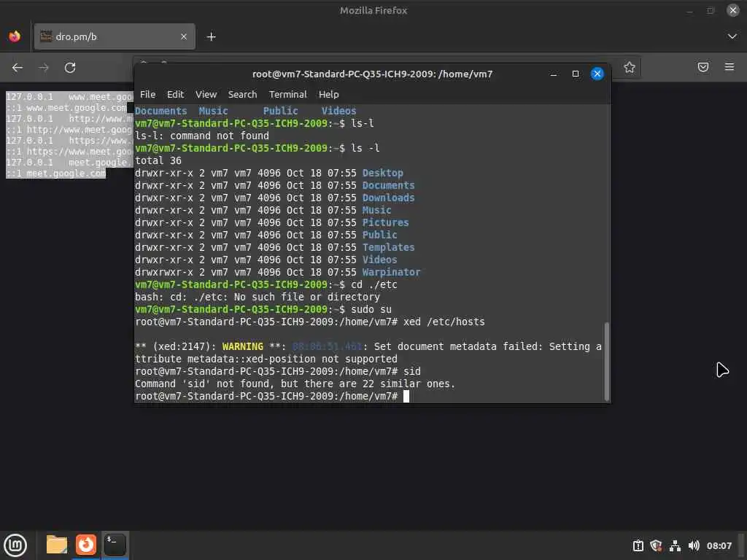Click the Warpinator directory entry in terminal
Screen dimensions: 747x560
pos(391,272)
